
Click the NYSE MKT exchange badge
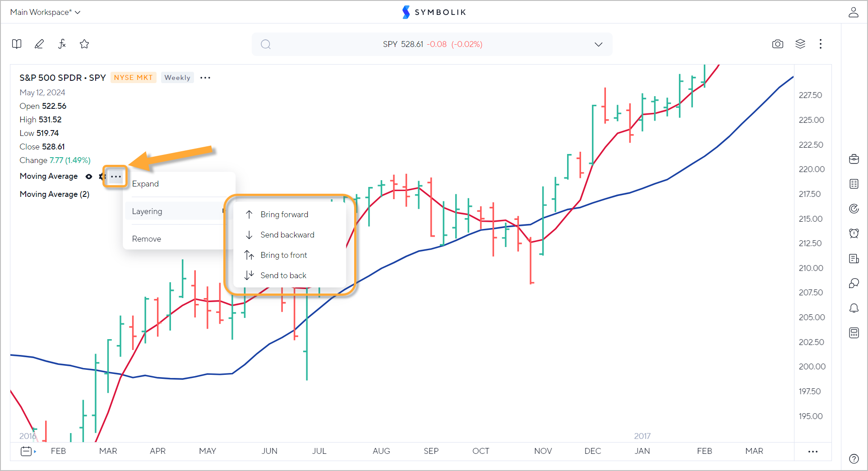pyautogui.click(x=134, y=78)
